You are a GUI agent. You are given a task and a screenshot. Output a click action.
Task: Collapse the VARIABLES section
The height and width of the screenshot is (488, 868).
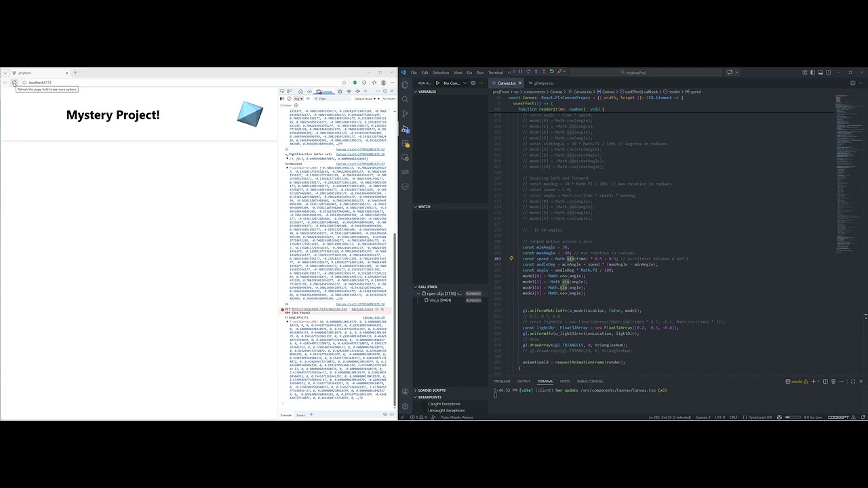(451, 91)
